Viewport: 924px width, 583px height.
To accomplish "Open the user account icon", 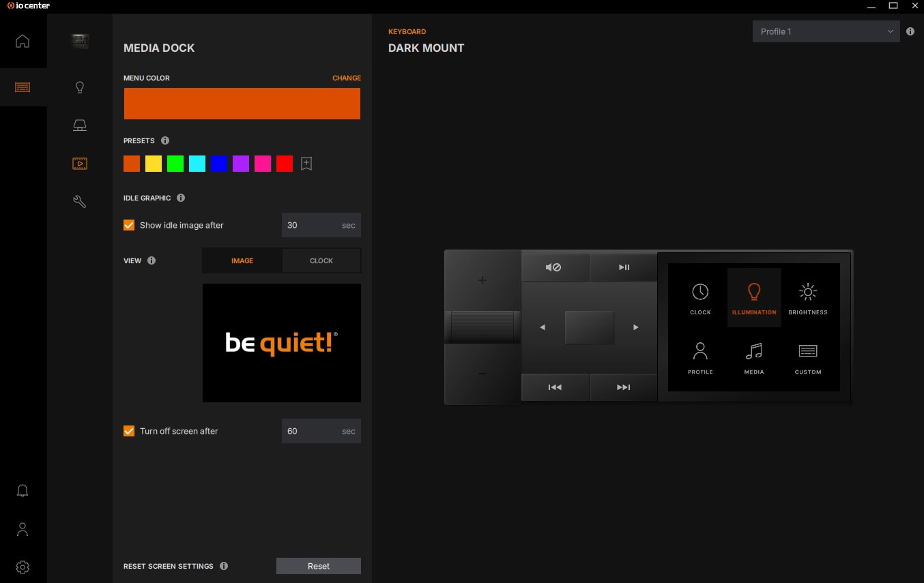I will pos(23,529).
